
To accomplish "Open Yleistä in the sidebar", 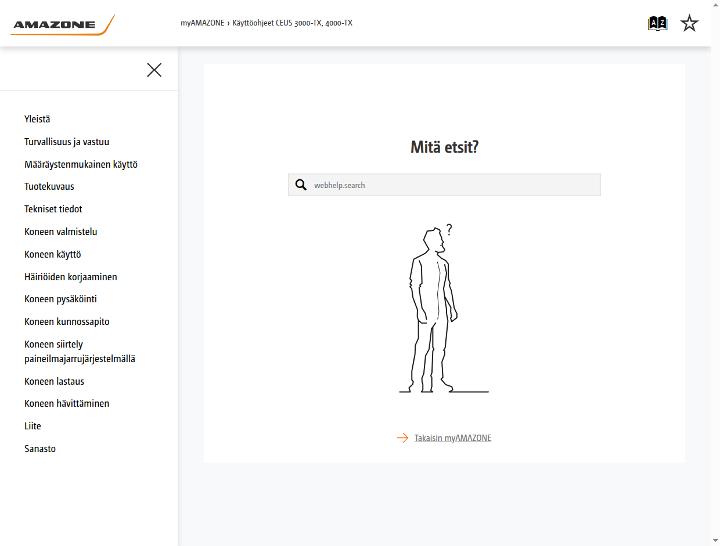I will pyautogui.click(x=37, y=119).
